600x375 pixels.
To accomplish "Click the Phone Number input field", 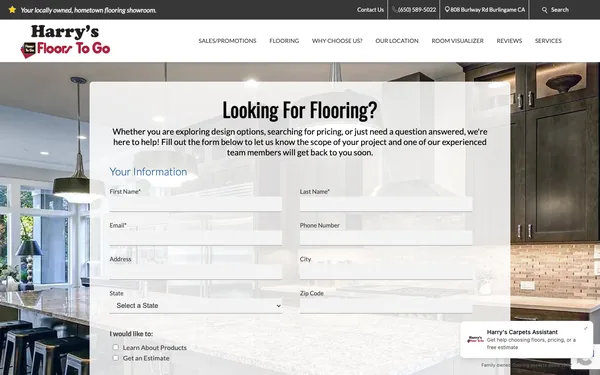I will click(x=386, y=238).
